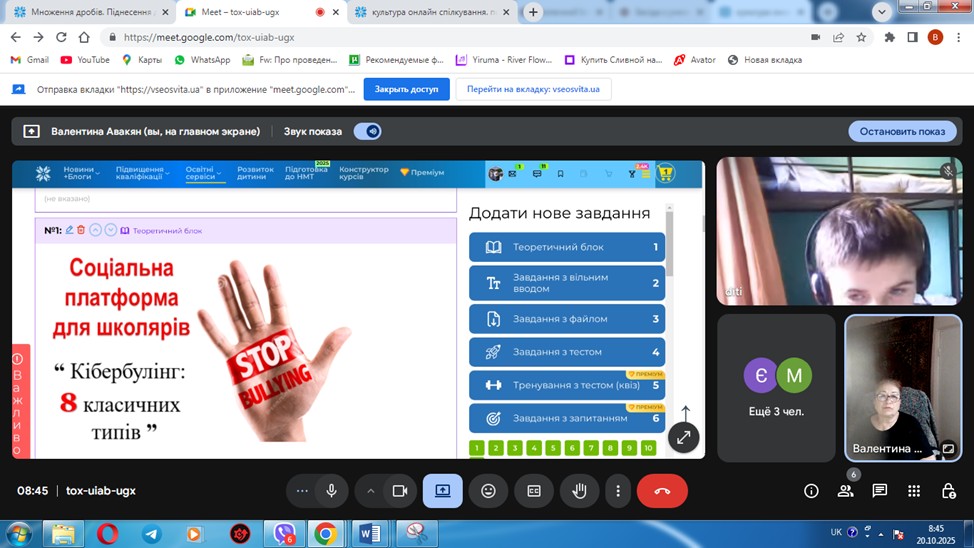Image resolution: width=974 pixels, height=548 pixels.
Task: Click 'Остановить показ' button
Action: click(902, 131)
